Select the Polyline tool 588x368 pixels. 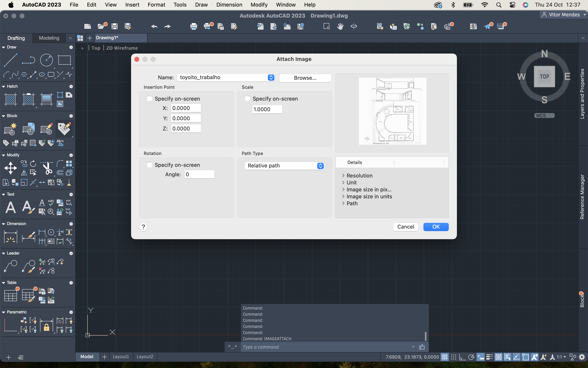tap(28, 60)
